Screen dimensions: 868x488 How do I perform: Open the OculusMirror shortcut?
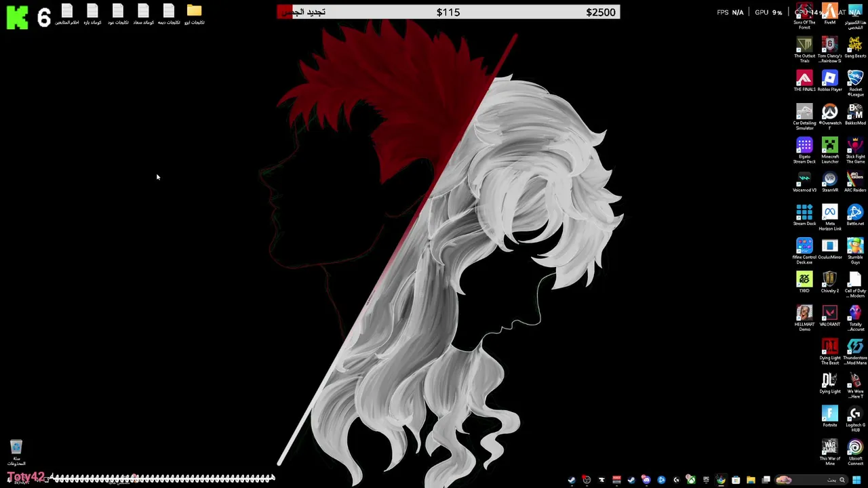point(829,249)
